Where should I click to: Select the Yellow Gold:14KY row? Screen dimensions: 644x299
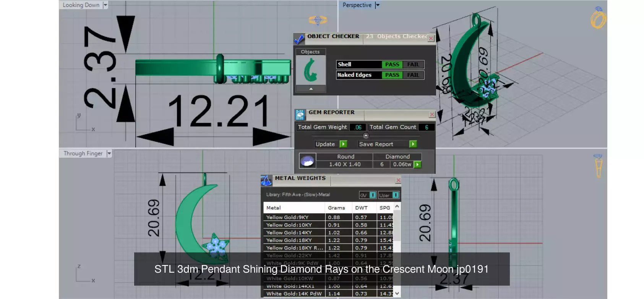(x=329, y=233)
